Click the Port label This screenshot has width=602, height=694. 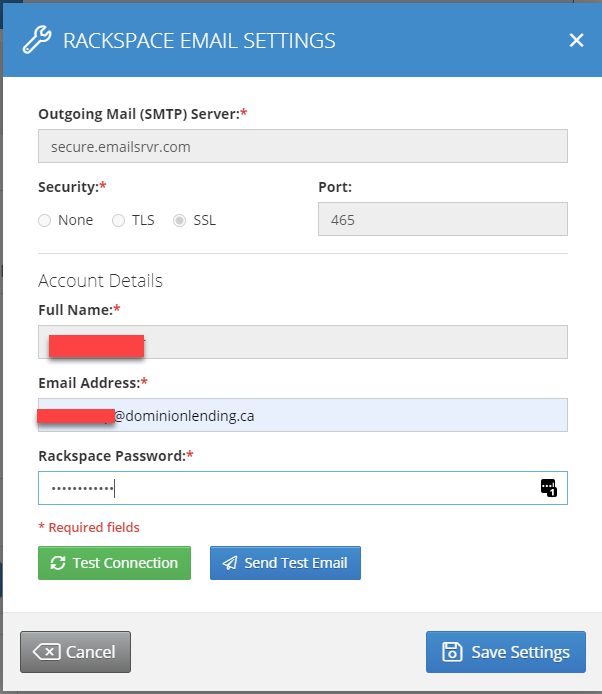pos(335,187)
